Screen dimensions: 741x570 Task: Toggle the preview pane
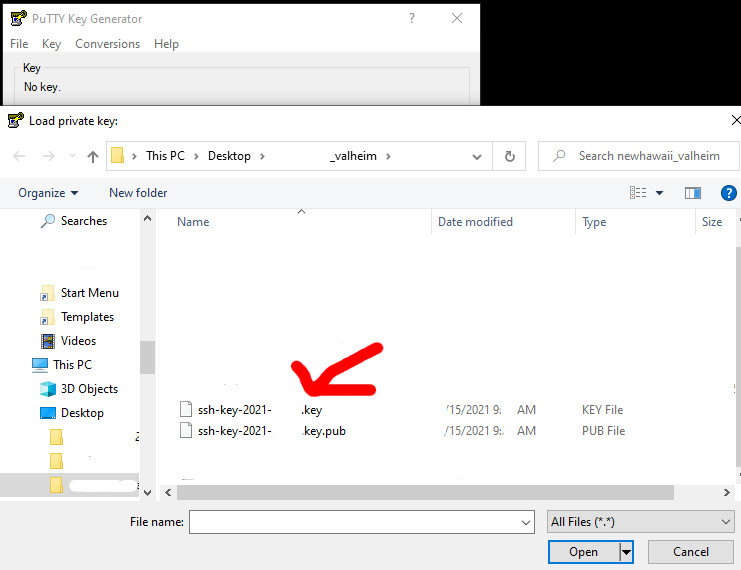[x=693, y=193]
